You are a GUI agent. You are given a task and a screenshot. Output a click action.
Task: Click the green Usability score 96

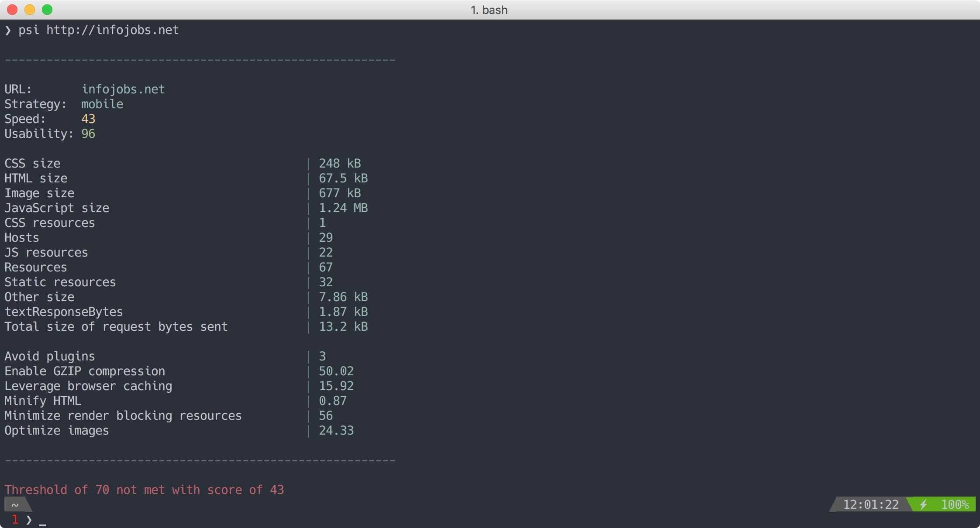pyautogui.click(x=88, y=134)
